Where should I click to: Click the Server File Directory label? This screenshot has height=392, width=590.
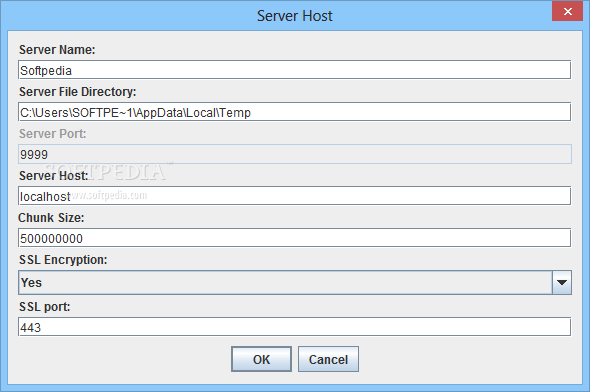[x=78, y=92]
